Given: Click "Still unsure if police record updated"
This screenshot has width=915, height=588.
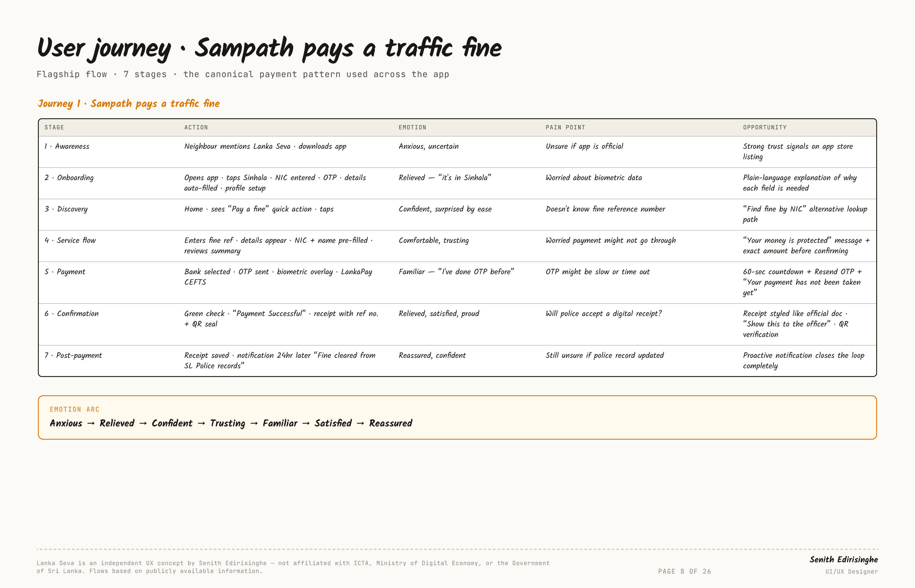Looking at the screenshot, I should pyautogui.click(x=605, y=355).
